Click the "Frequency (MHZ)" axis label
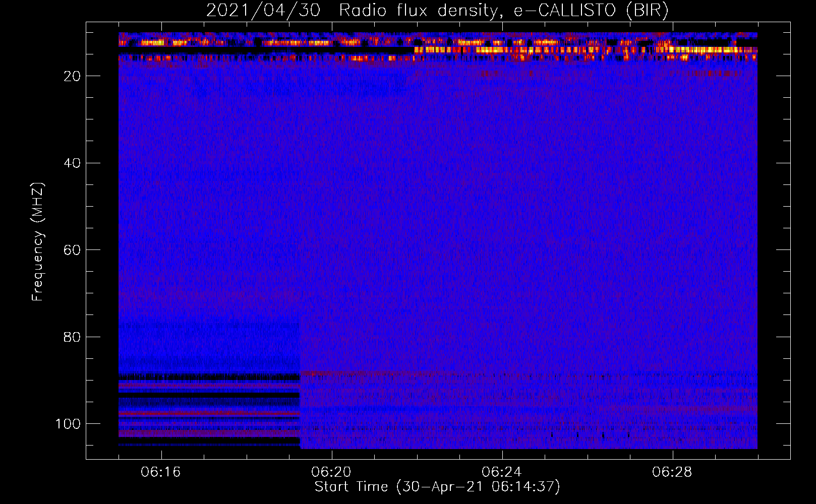Screen dimensions: 816x504 (x=38, y=241)
